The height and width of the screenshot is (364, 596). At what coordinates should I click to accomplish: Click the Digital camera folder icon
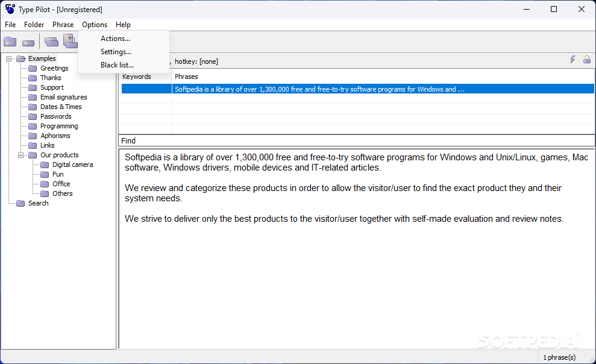tap(45, 165)
